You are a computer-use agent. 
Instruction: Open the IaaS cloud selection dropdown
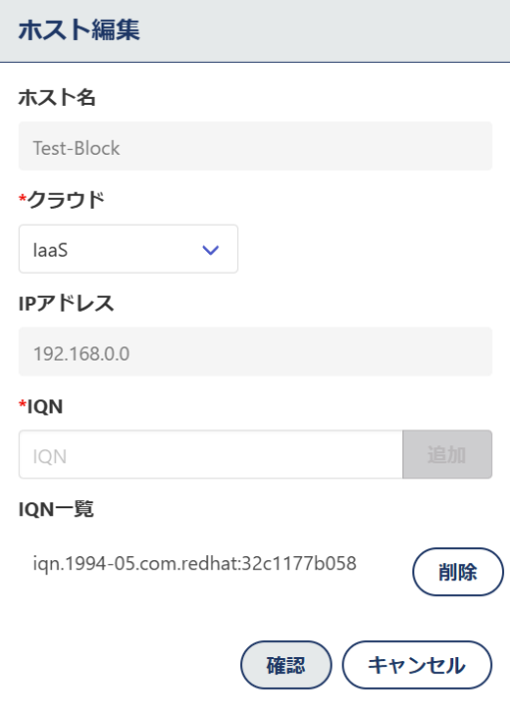(128, 249)
